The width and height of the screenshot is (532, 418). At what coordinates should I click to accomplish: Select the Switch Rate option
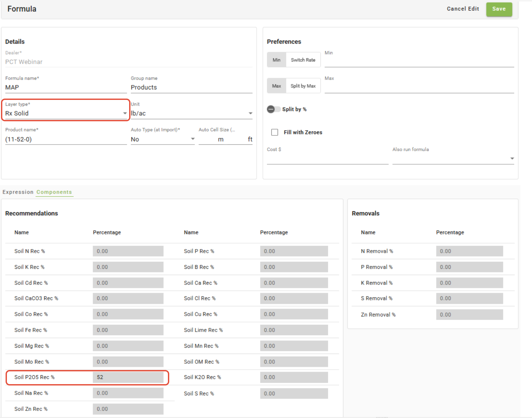coord(303,60)
